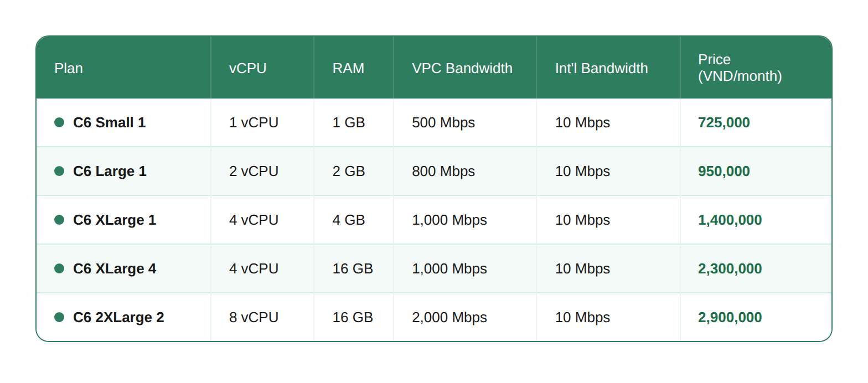Screen dimensions: 868x383
Task: Click the VPC Bandwidth column header
Action: [462, 68]
